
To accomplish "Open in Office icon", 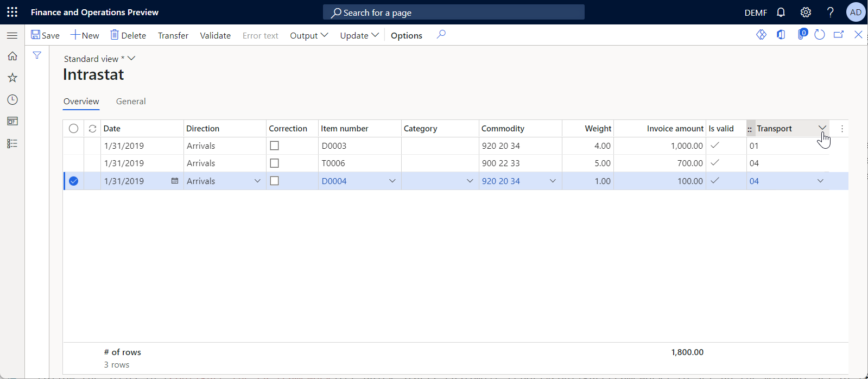I will click(781, 35).
